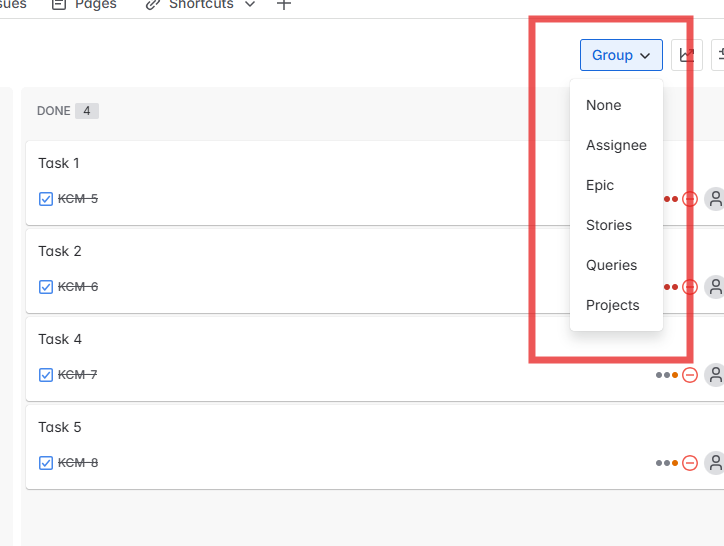Click the task type icon for KCM-7
724x546 pixels.
tap(46, 375)
